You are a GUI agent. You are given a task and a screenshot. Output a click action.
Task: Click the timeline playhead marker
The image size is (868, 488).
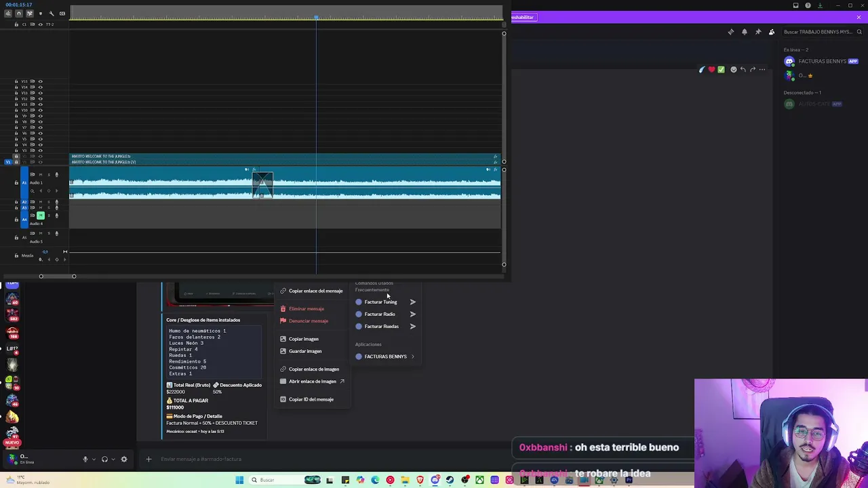(316, 17)
